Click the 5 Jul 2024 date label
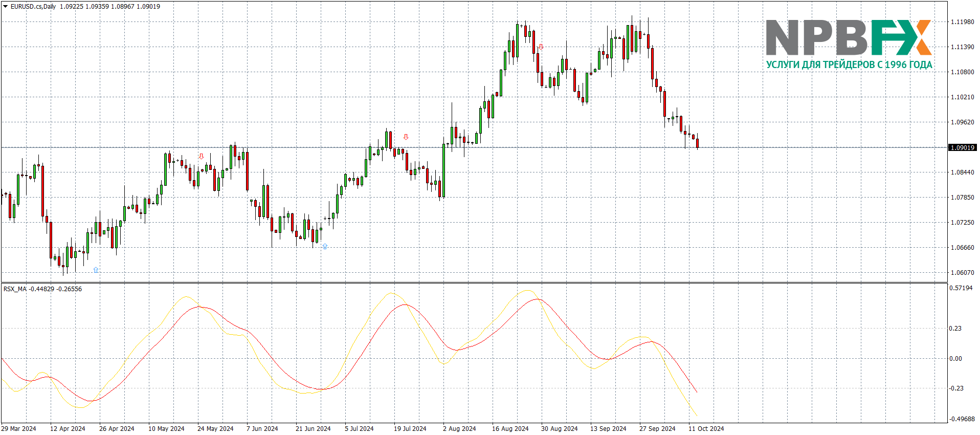The width and height of the screenshot is (980, 435). 359,429
